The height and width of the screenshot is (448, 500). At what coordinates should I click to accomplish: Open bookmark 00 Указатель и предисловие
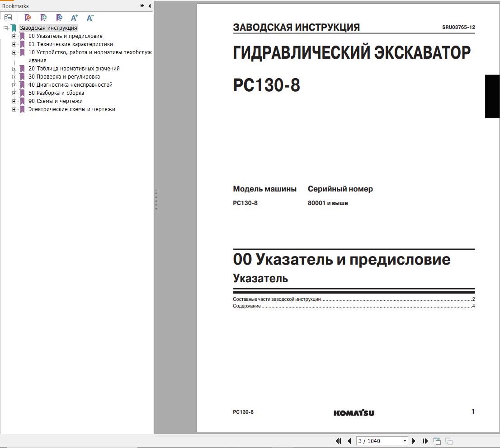(x=66, y=36)
